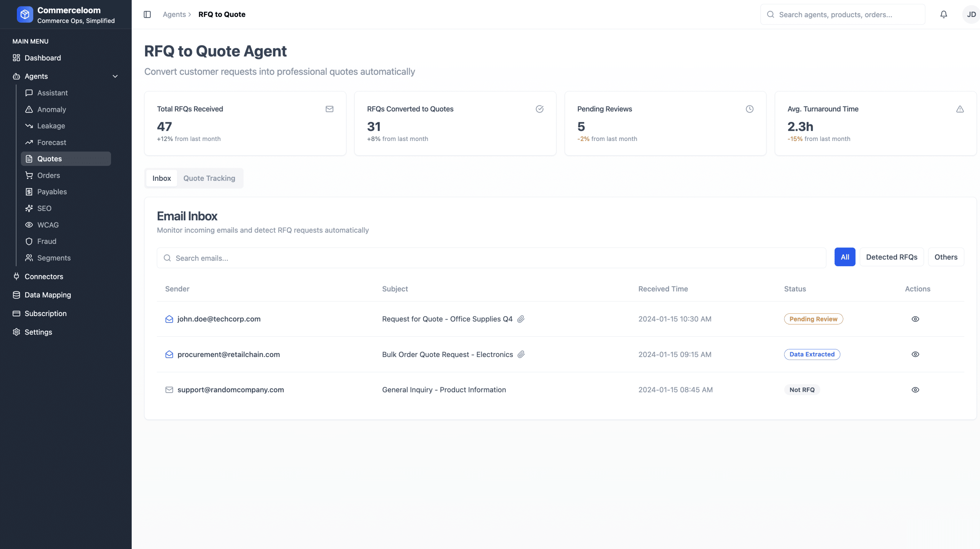Open the Leakage agent in sidebar
Image resolution: width=980 pixels, height=549 pixels.
51,126
